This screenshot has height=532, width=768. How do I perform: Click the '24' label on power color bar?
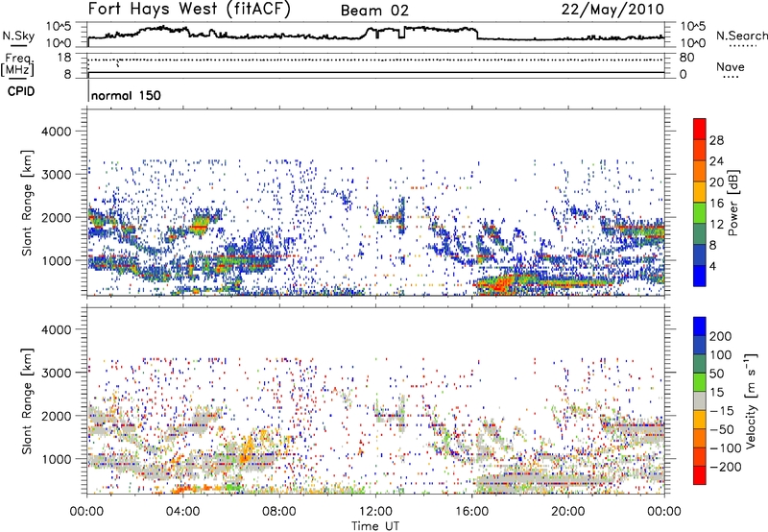(x=716, y=161)
